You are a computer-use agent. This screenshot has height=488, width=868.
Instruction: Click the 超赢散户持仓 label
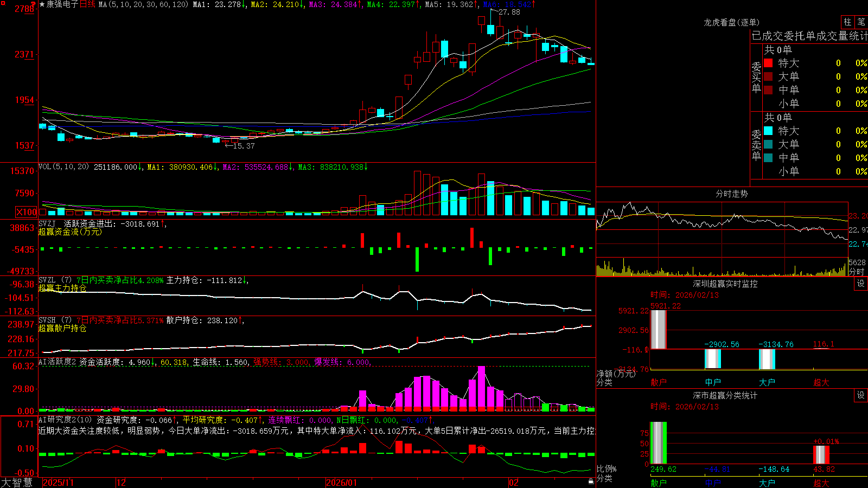pyautogui.click(x=62, y=328)
